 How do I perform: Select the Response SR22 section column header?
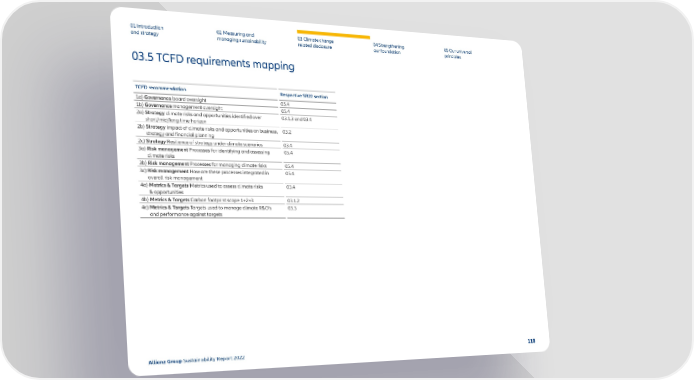(x=304, y=96)
